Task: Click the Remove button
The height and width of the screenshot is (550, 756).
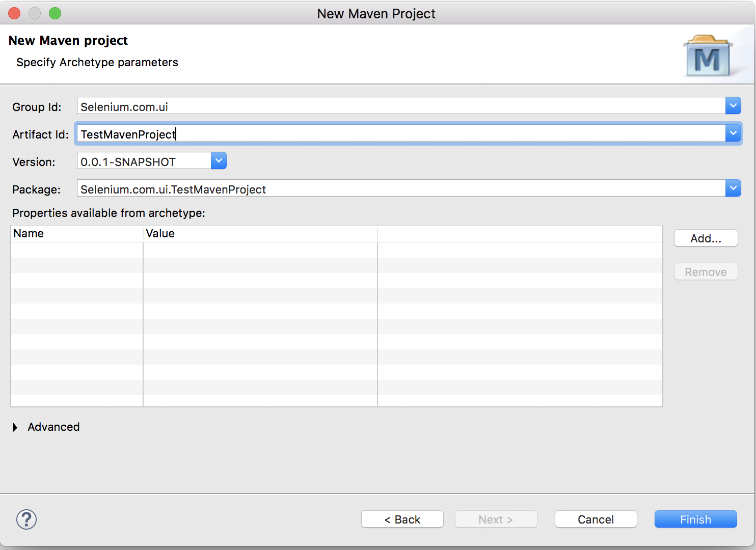Action: coord(706,271)
